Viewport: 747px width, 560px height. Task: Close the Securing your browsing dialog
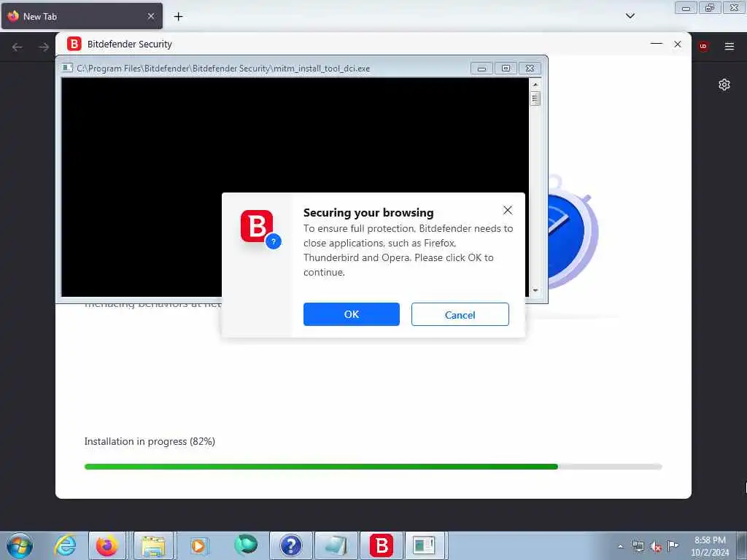pyautogui.click(x=508, y=210)
